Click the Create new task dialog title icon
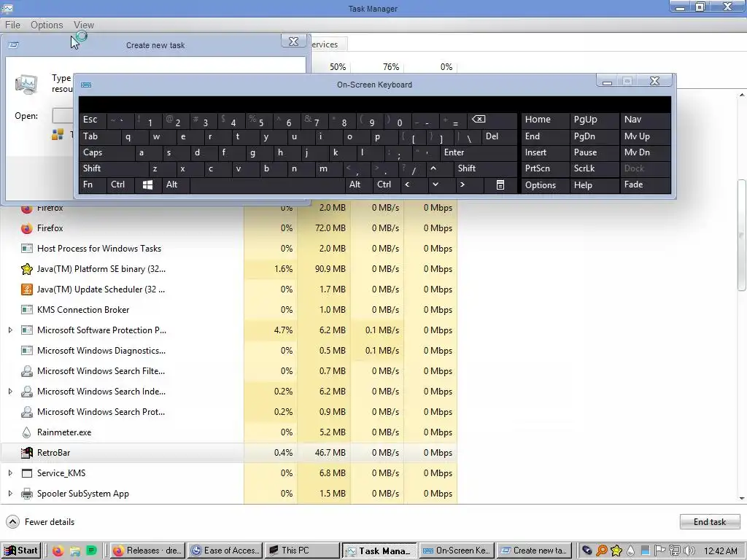 [14, 45]
